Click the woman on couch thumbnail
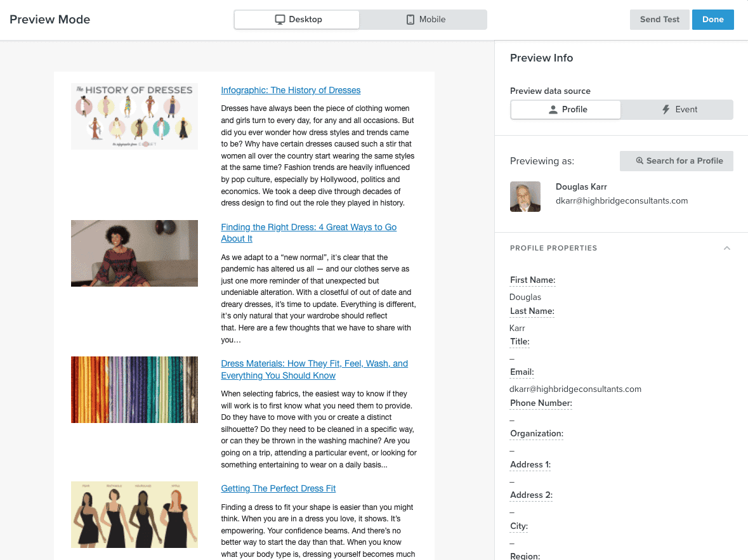748x560 pixels. point(135,254)
